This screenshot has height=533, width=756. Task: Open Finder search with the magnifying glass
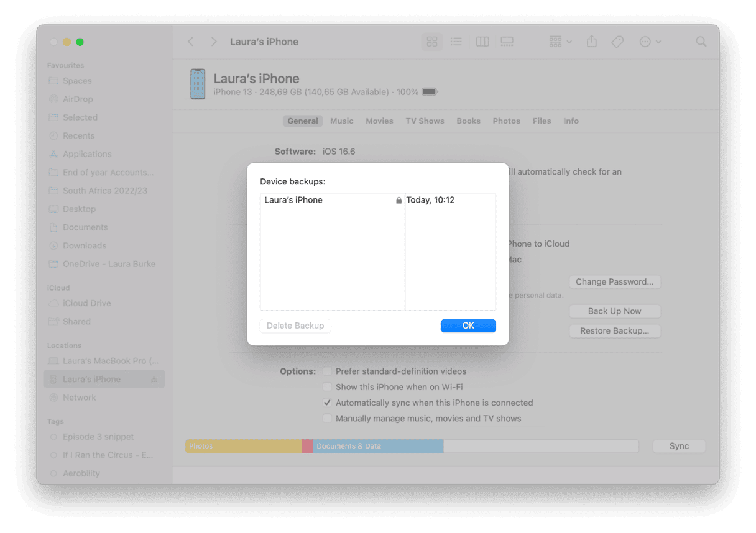click(x=701, y=41)
